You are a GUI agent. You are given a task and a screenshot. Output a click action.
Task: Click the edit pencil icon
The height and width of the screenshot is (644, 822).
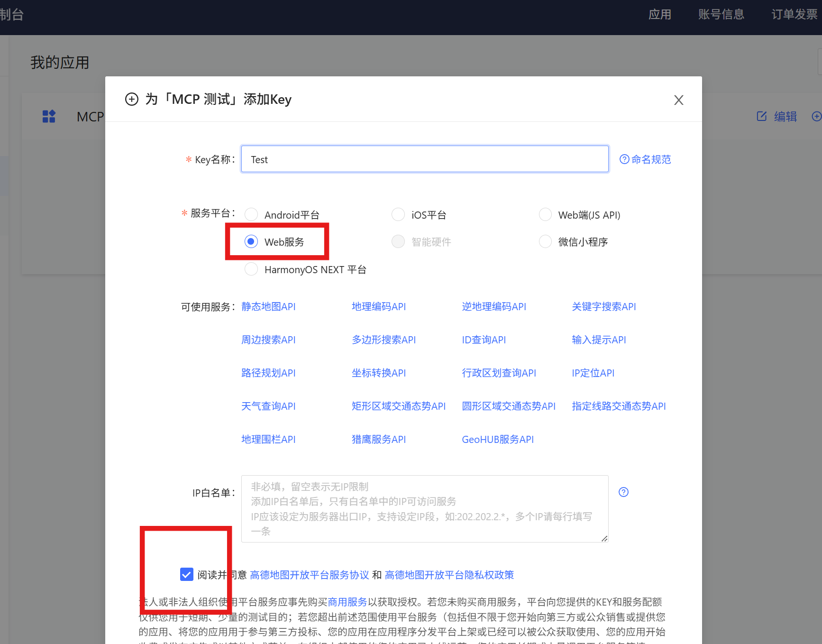pyautogui.click(x=761, y=116)
